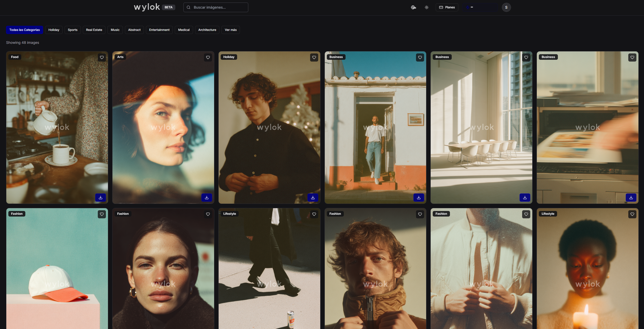
Task: Open the Lifestyle walking legs thumbnail
Action: click(x=269, y=268)
